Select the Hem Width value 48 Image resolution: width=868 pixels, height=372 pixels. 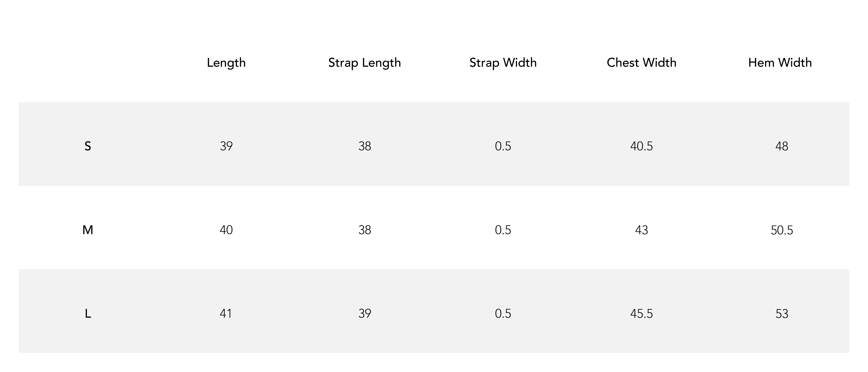coord(782,146)
